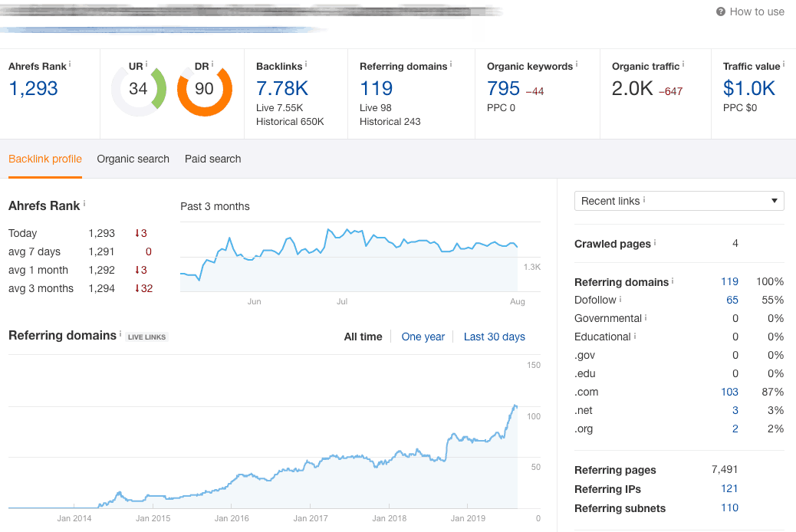Click info icon beside Ahrefs Rank chart heading
796x532 pixels.
click(x=84, y=204)
